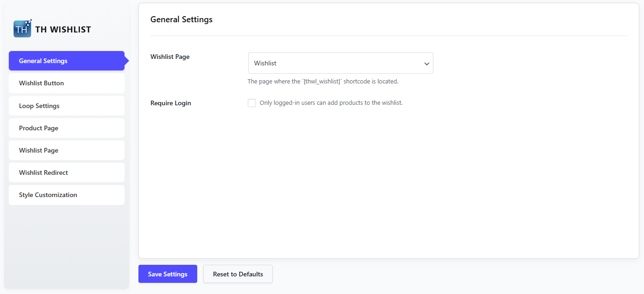Screen dimensions: 644x294
Task: Click the Reset to Defaults button
Action: pos(238,274)
